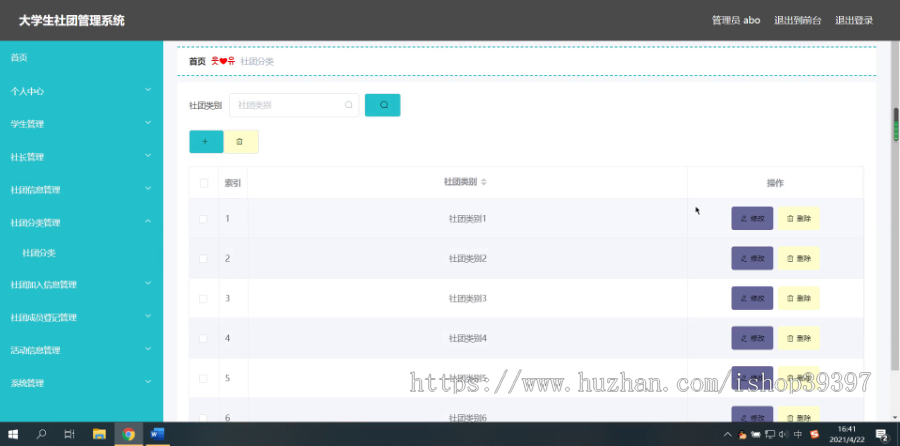Click 管理员 abo account label
The image size is (900, 446).
[x=736, y=20]
